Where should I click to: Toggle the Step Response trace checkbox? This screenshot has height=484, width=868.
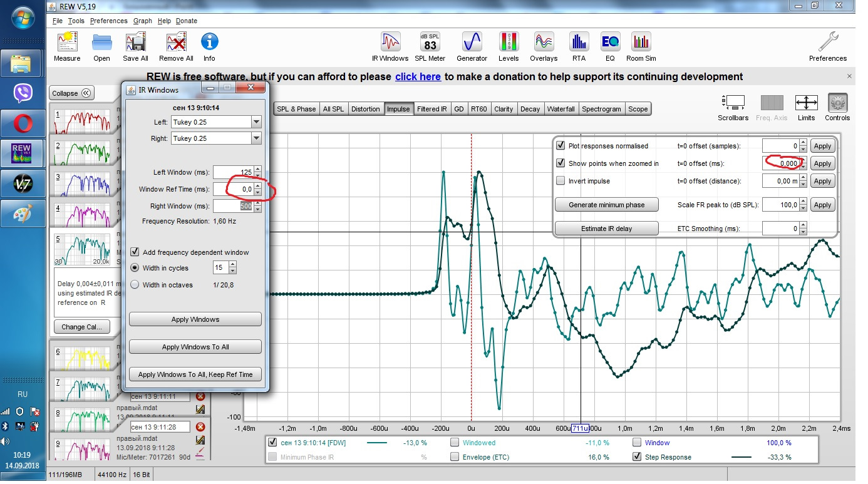pyautogui.click(x=638, y=457)
